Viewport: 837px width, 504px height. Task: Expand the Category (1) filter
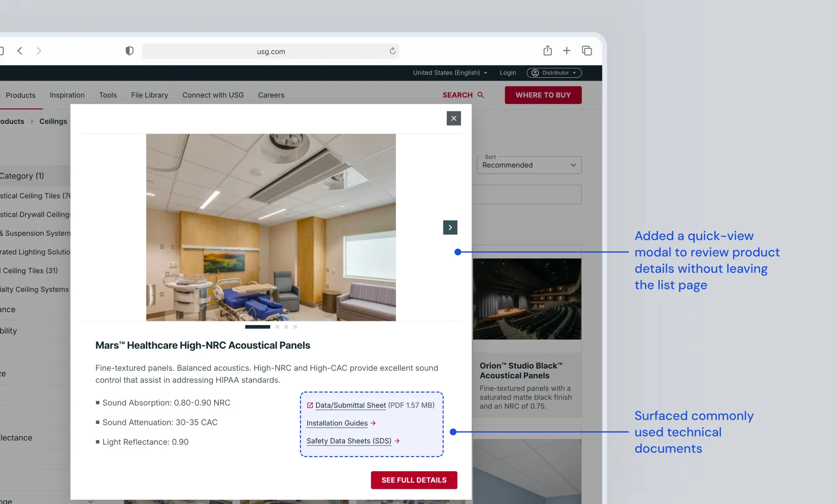tap(35, 176)
